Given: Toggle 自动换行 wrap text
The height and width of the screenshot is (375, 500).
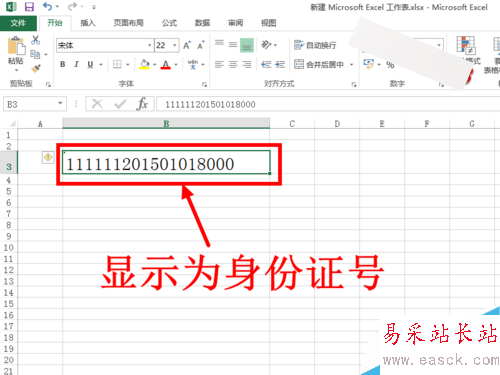Looking at the screenshot, I should [315, 45].
